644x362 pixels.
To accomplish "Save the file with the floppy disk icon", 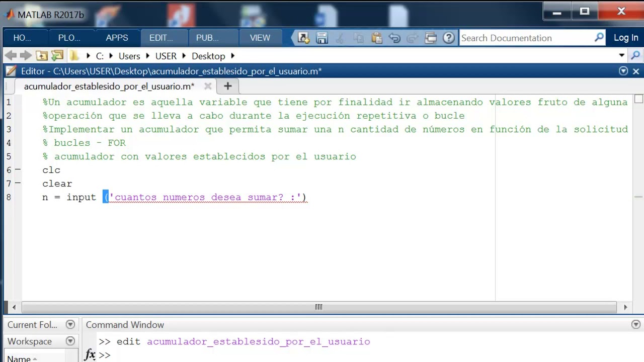I will (322, 38).
